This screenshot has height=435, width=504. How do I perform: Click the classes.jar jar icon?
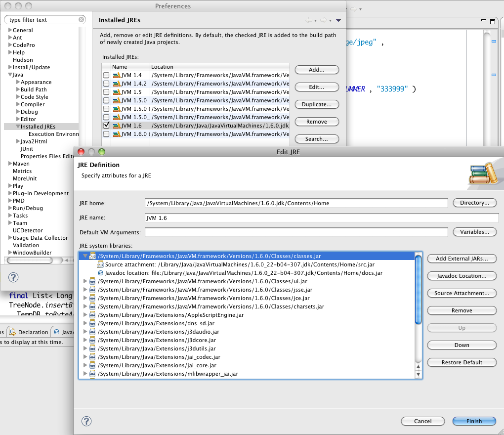pos(92,256)
